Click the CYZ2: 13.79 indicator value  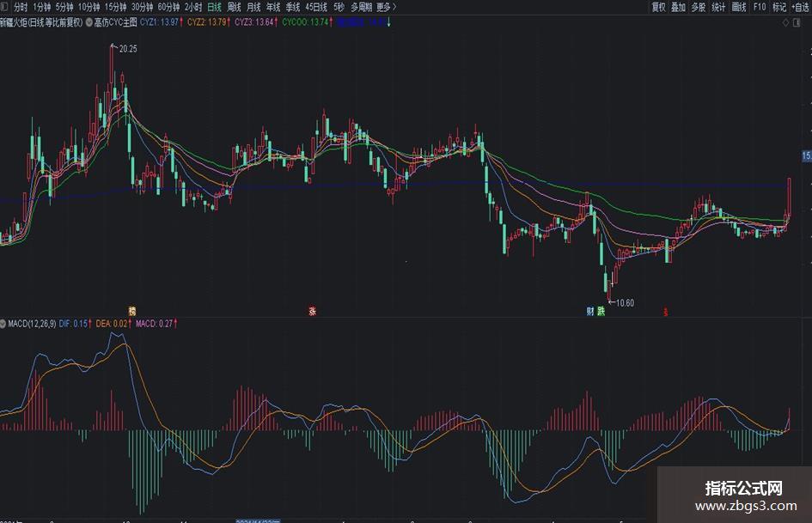[209, 22]
